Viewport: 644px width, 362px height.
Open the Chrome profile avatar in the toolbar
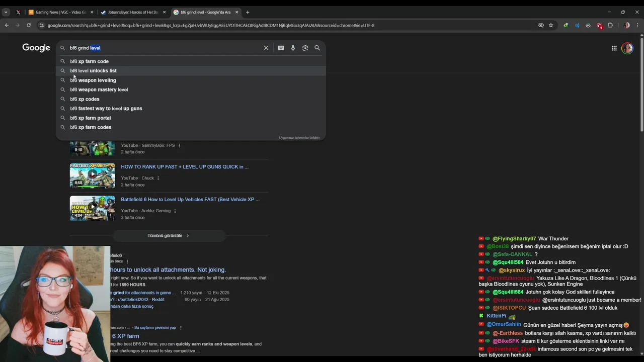coord(626,25)
